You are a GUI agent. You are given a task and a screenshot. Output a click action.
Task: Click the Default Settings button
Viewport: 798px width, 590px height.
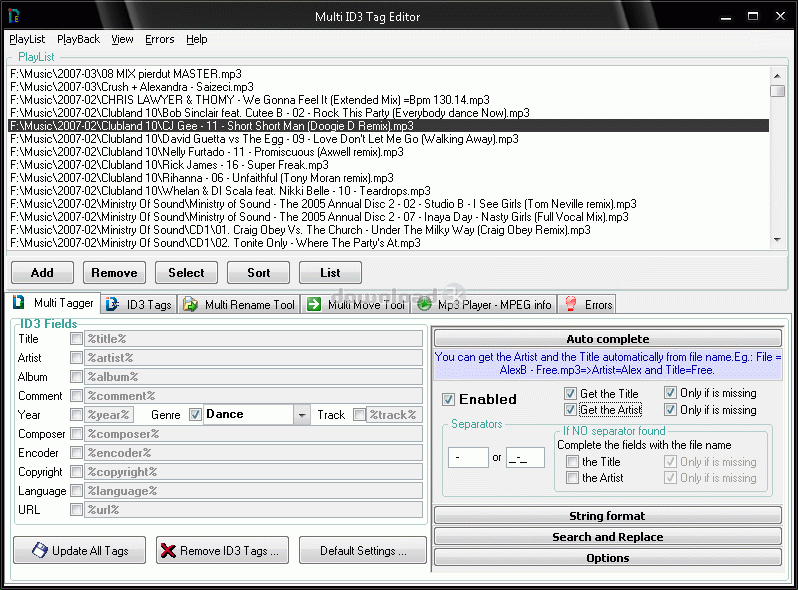[x=363, y=550]
